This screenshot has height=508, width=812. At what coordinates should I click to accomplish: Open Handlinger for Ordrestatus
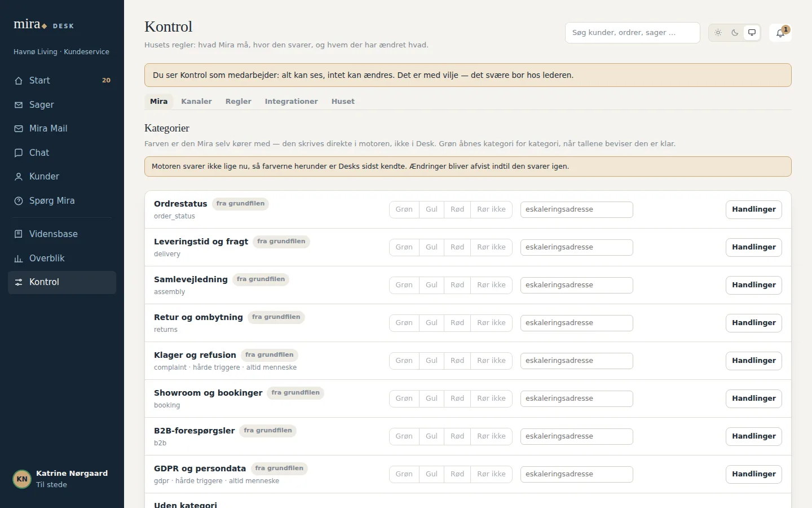coord(754,209)
